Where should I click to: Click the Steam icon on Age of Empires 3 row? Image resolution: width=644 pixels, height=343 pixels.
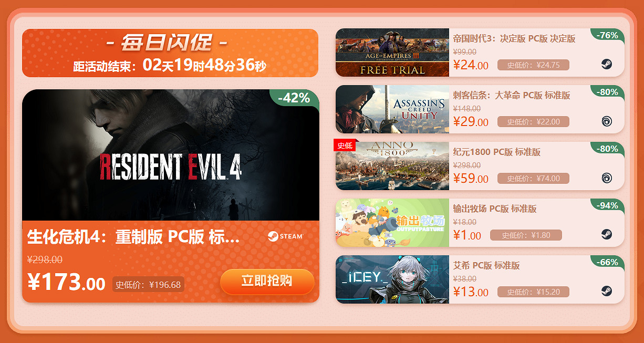tap(606, 65)
